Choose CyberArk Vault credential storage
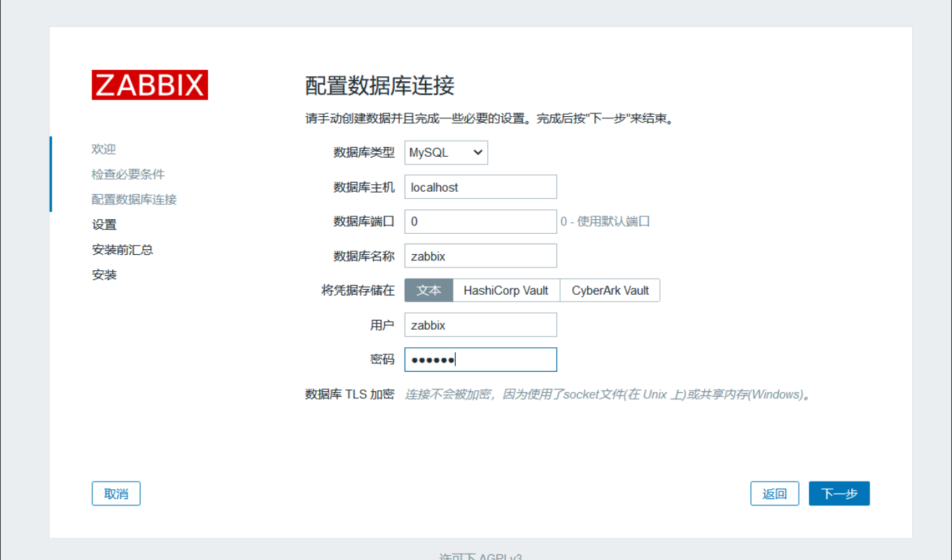 click(610, 290)
